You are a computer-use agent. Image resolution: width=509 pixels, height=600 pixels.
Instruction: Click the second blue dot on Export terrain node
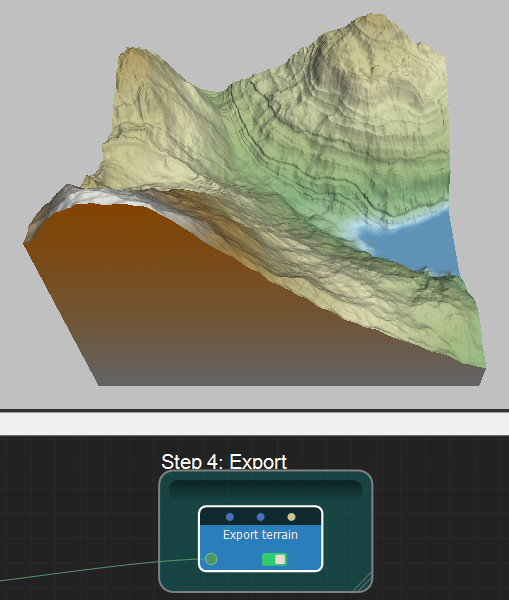tap(261, 517)
